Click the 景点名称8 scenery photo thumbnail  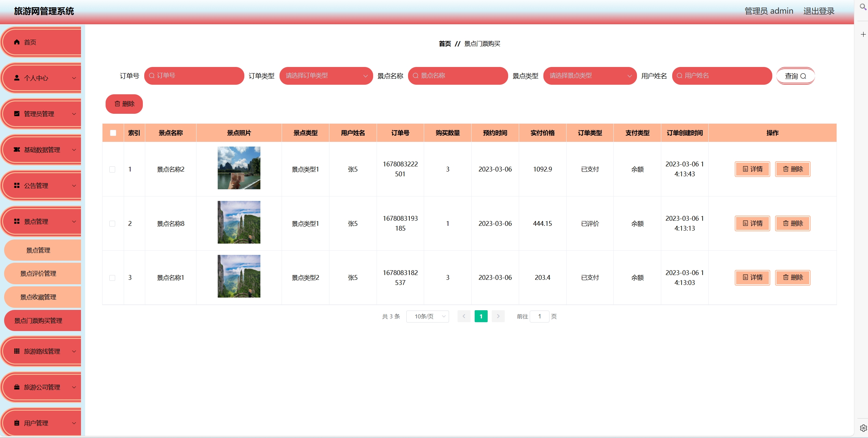pyautogui.click(x=239, y=222)
